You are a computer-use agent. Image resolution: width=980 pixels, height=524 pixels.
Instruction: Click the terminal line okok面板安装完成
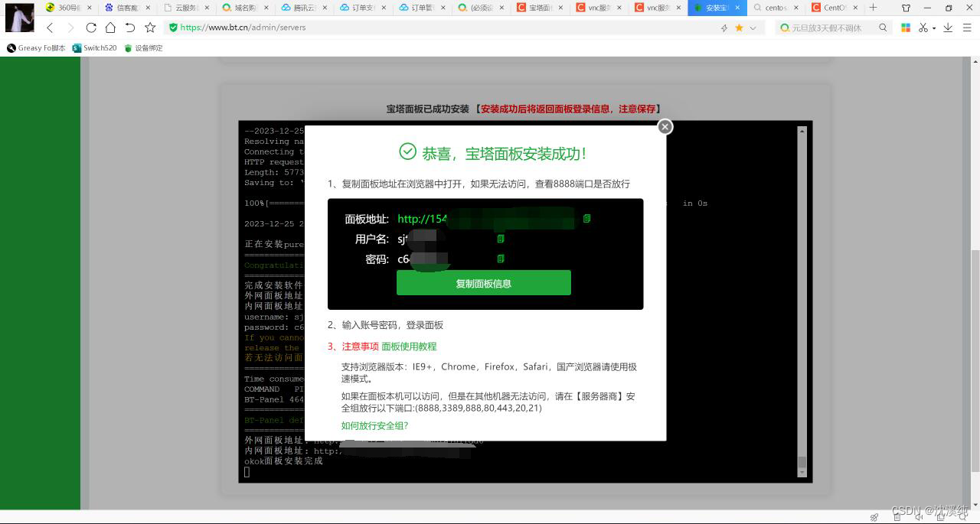(283, 461)
